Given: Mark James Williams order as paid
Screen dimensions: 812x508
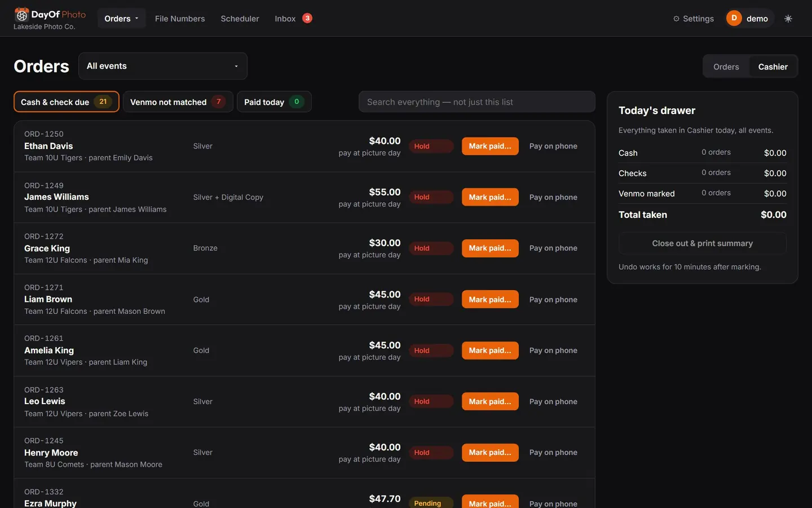Looking at the screenshot, I should point(490,197).
